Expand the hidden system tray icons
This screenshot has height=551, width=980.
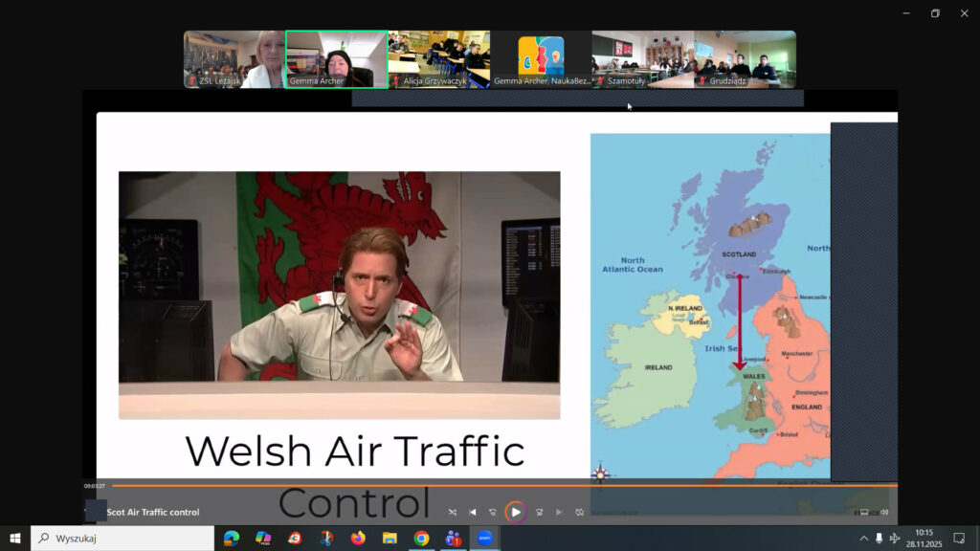coord(863,539)
